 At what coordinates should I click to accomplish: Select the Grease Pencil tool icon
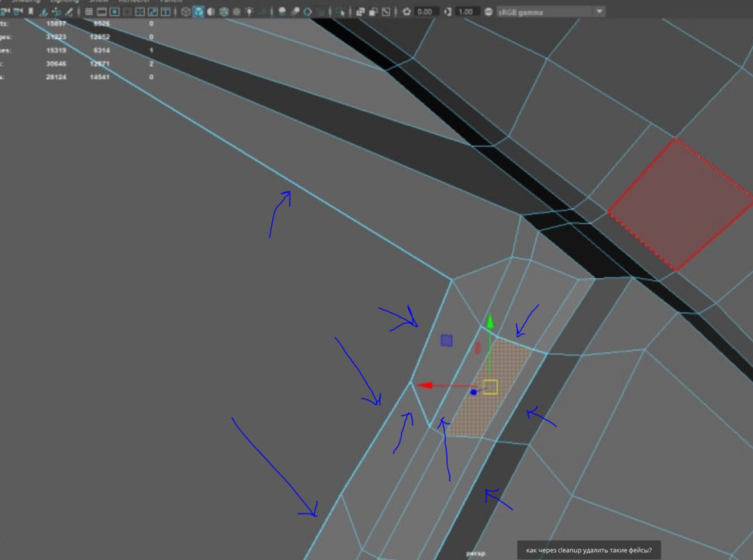pyautogui.click(x=69, y=11)
